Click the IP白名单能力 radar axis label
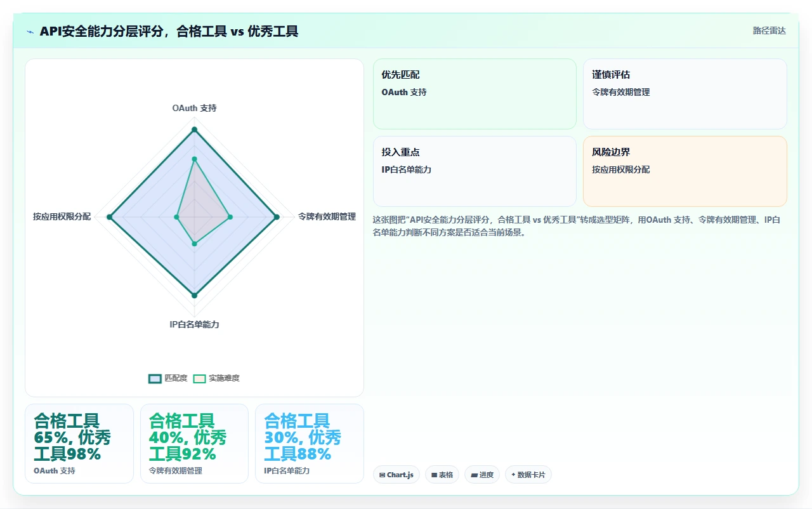Image resolution: width=812 pixels, height=509 pixels. [194, 325]
